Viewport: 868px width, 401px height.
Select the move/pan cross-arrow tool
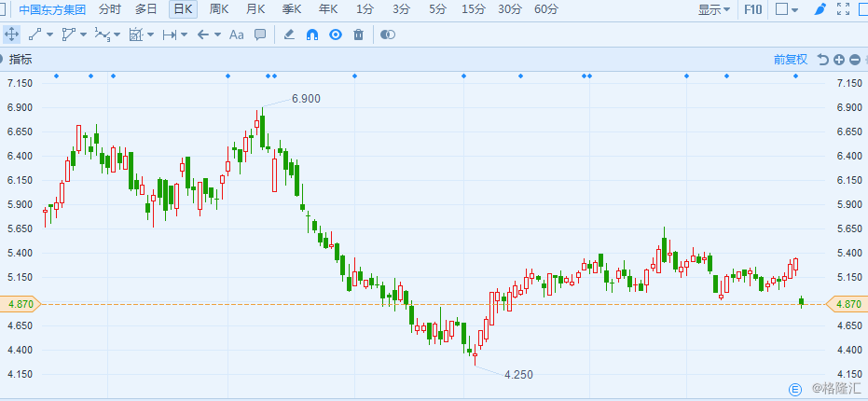click(x=11, y=35)
